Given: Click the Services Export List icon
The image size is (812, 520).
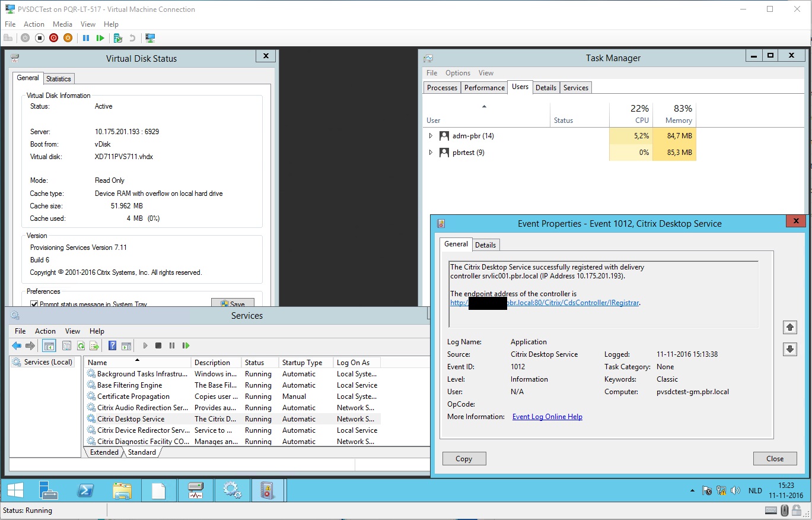Looking at the screenshot, I should click(94, 345).
